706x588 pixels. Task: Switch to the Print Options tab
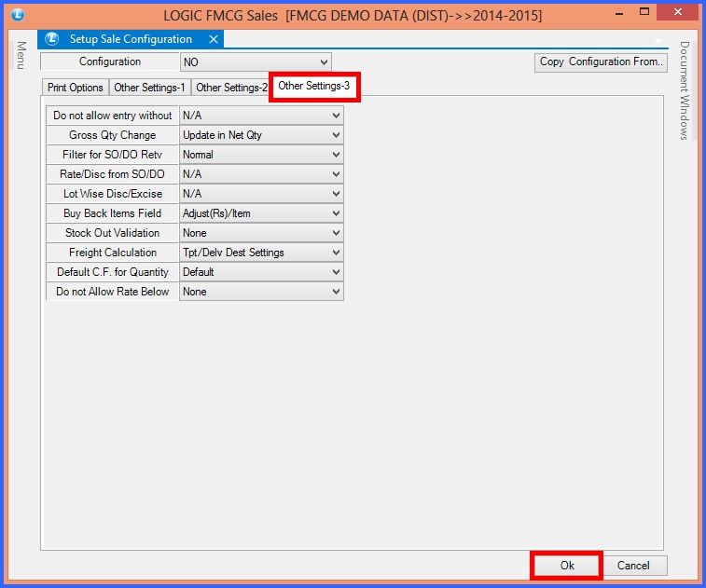click(x=76, y=88)
